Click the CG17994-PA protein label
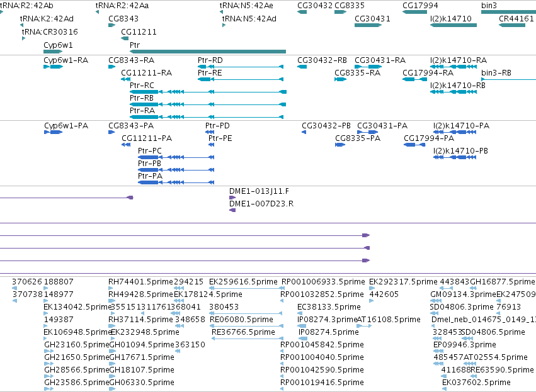This screenshot has width=536, height=392. tap(429, 138)
